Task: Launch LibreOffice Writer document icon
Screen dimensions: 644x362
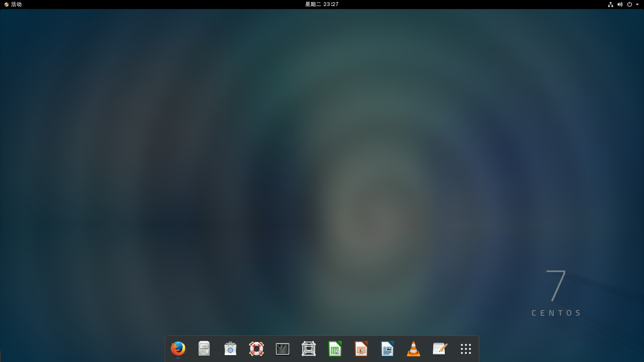Action: click(x=387, y=349)
